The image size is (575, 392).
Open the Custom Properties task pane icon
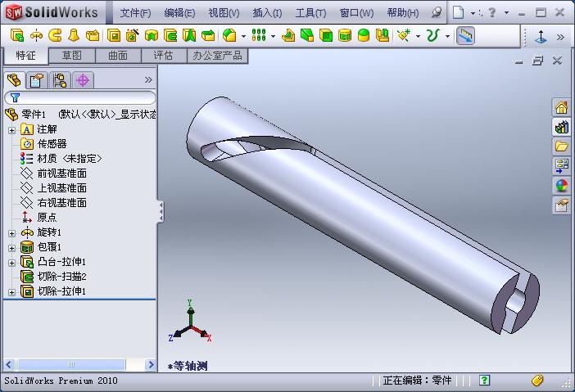click(561, 205)
